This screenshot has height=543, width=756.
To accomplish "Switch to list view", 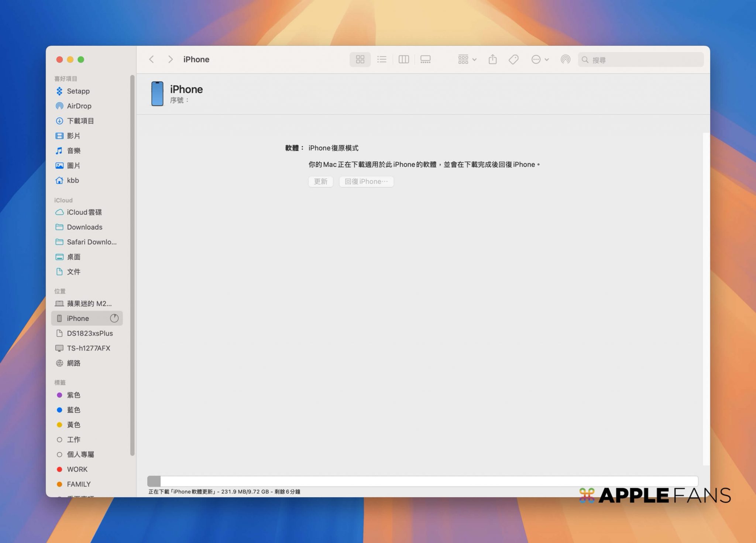I will pyautogui.click(x=382, y=59).
